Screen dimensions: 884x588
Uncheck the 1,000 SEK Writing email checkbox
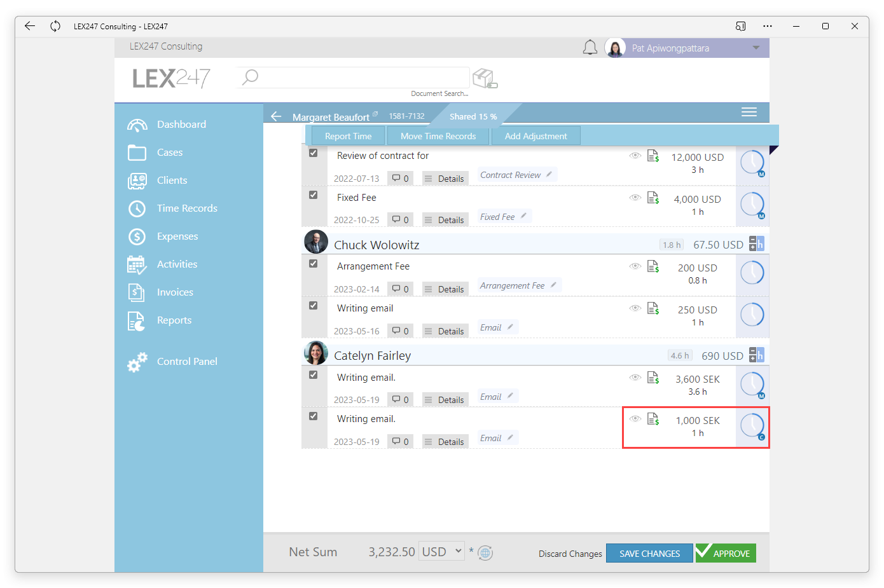(x=313, y=416)
